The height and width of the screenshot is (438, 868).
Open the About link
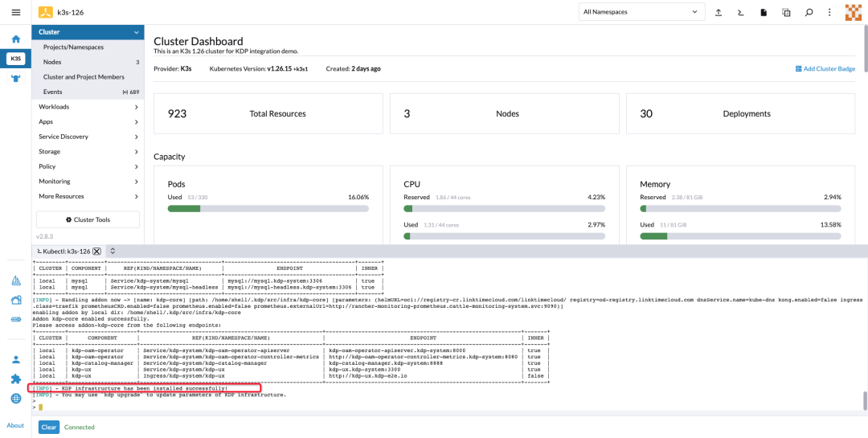point(15,425)
